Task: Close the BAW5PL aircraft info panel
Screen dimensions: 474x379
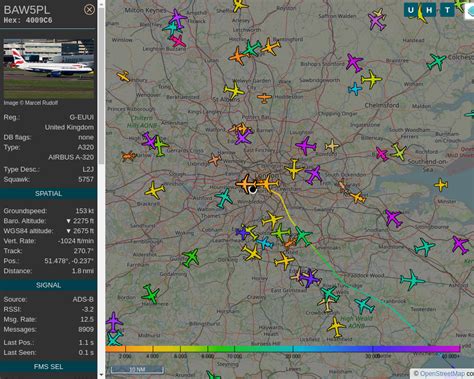Action: (x=89, y=10)
